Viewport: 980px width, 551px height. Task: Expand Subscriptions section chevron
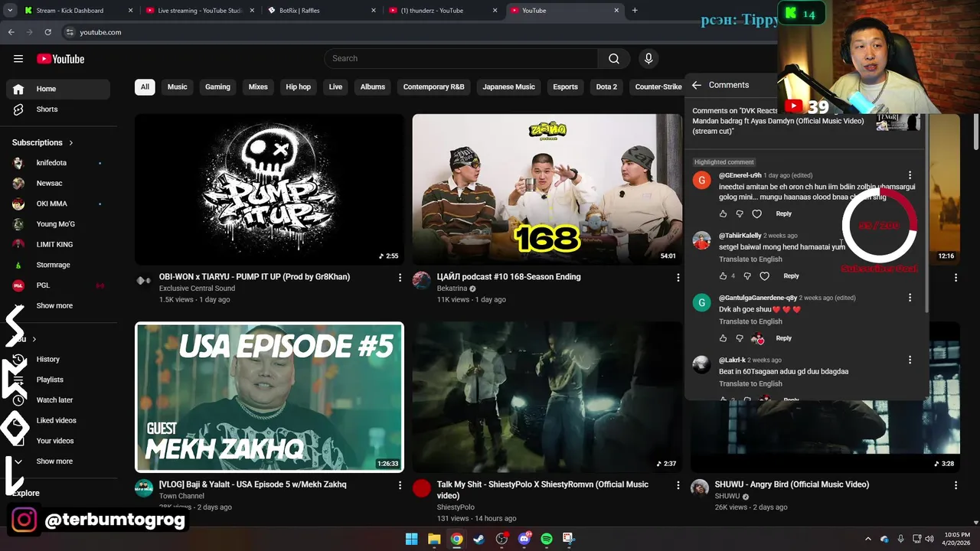click(x=71, y=142)
